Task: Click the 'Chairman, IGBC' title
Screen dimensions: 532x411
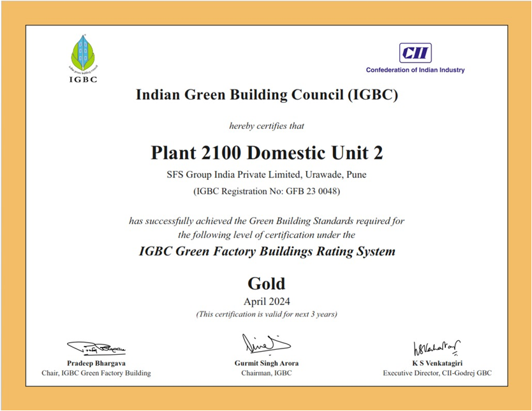Action: (267, 373)
